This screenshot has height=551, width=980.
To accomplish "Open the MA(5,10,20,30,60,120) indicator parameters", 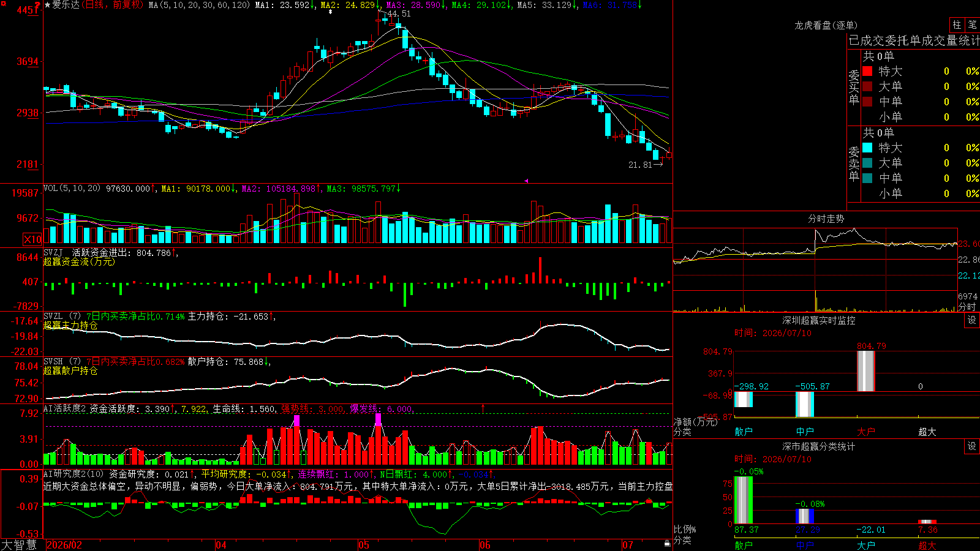I will [x=200, y=5].
